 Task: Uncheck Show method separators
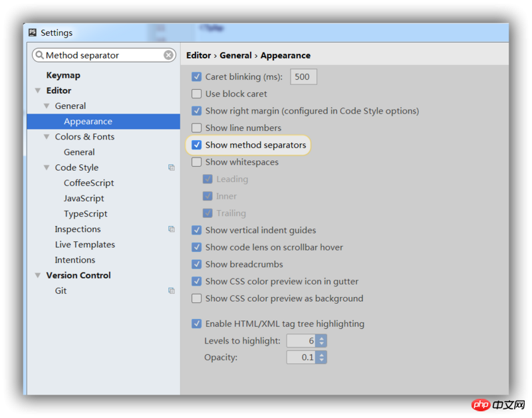click(196, 145)
